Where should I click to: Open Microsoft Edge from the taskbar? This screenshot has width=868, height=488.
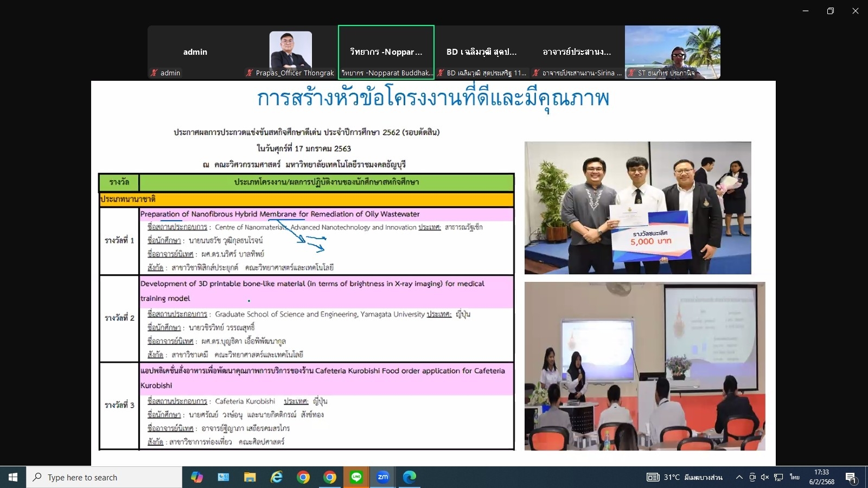[x=410, y=477]
